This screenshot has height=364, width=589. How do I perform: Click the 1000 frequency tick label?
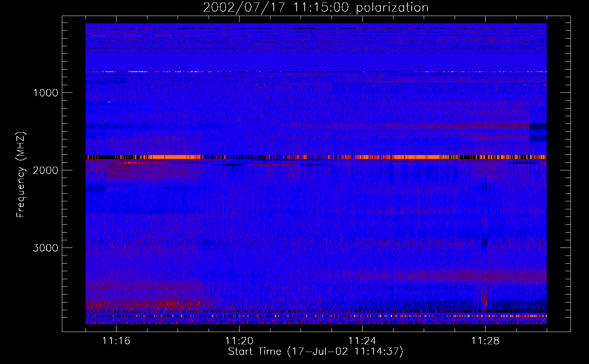pos(46,93)
